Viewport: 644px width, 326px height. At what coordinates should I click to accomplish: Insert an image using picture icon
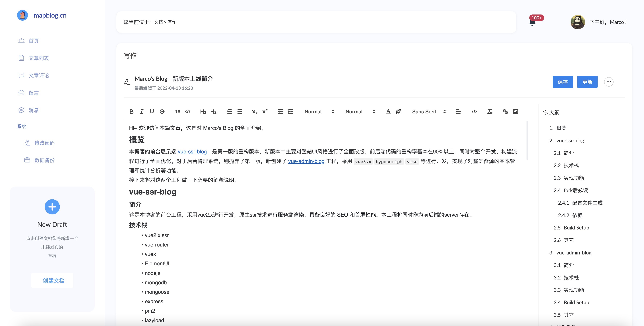tap(515, 112)
